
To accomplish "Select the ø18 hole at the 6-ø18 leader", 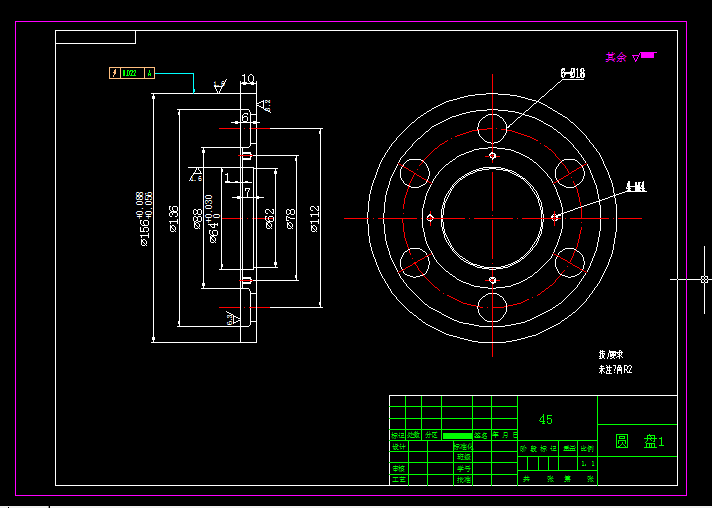I will (492, 128).
